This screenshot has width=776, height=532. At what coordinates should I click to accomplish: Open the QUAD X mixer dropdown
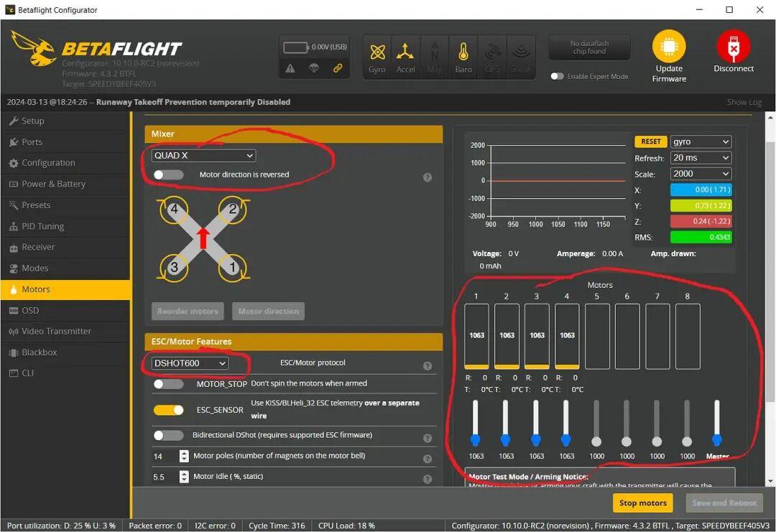coord(203,155)
